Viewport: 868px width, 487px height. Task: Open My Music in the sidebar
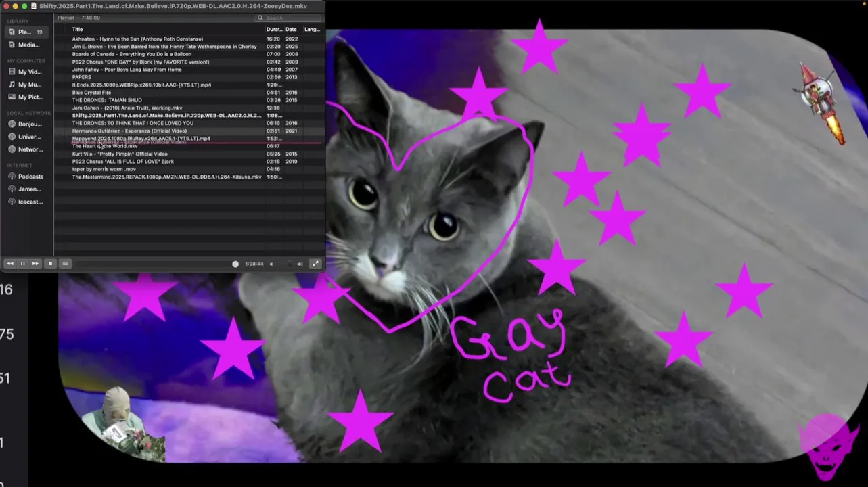pos(25,85)
